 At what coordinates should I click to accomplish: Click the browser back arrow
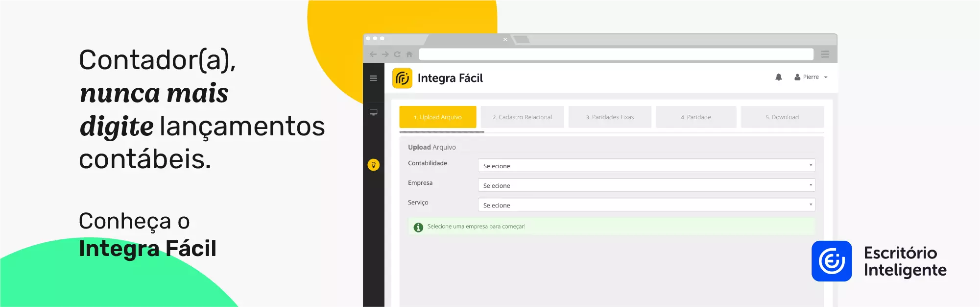[373, 54]
